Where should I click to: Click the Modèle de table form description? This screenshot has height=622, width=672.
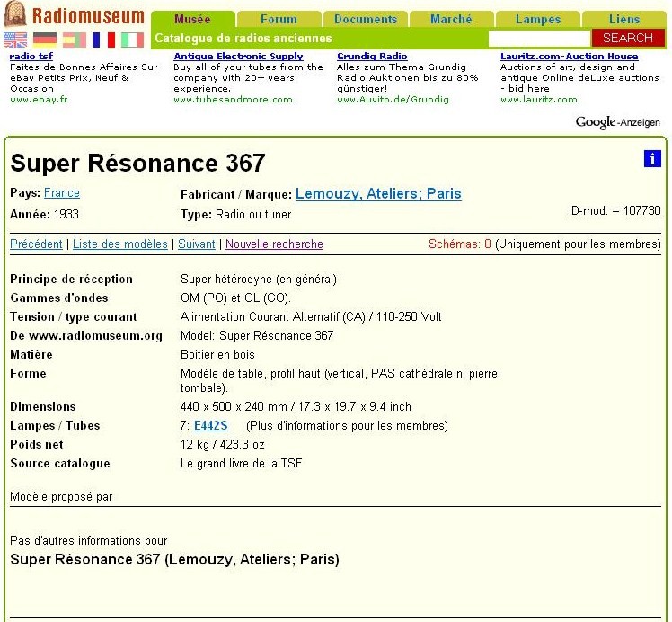pyautogui.click(x=339, y=380)
